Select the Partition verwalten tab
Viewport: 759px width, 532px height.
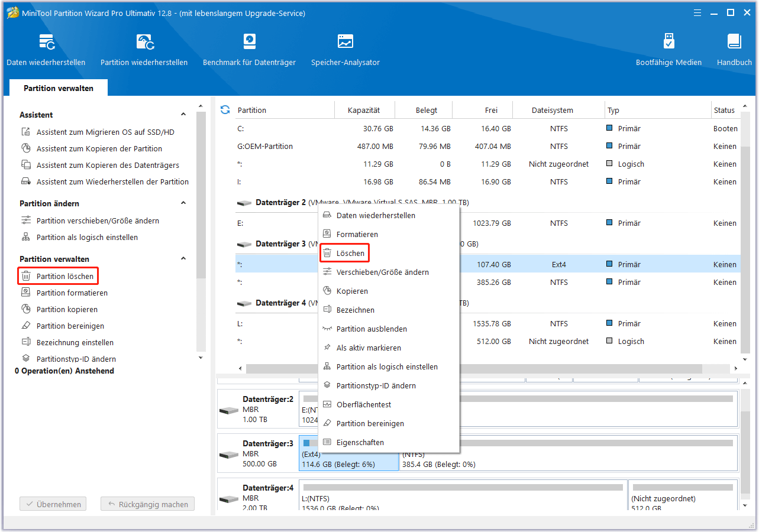point(59,88)
